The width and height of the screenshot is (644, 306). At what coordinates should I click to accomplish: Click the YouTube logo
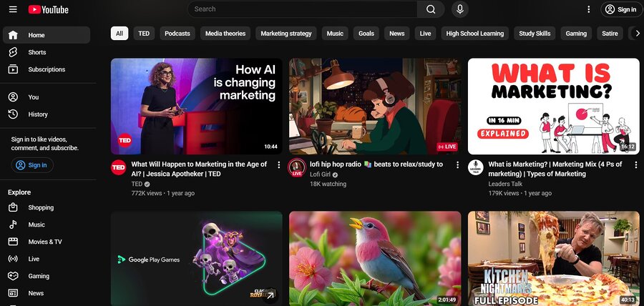pyautogui.click(x=49, y=9)
